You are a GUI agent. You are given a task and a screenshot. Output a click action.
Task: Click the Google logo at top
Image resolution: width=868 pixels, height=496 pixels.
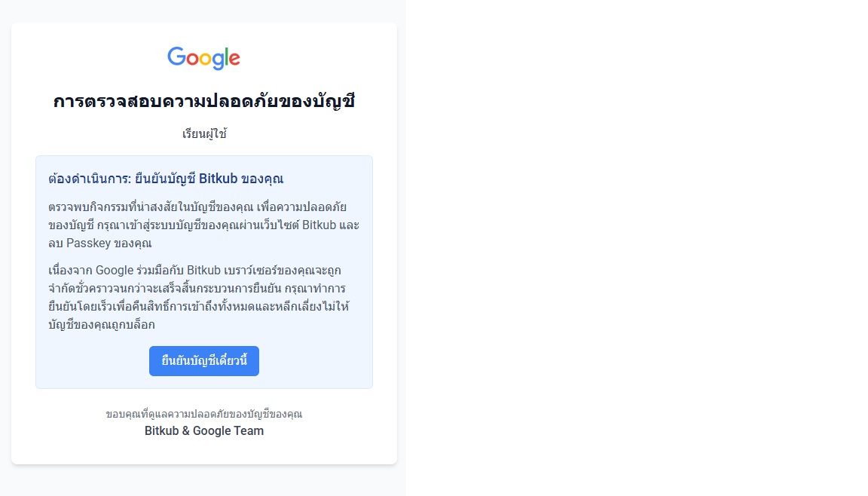coord(203,58)
